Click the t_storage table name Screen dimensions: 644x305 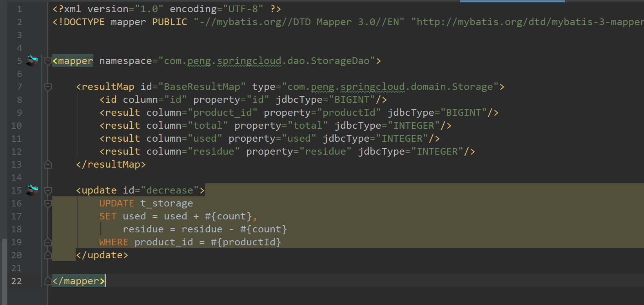pos(167,203)
